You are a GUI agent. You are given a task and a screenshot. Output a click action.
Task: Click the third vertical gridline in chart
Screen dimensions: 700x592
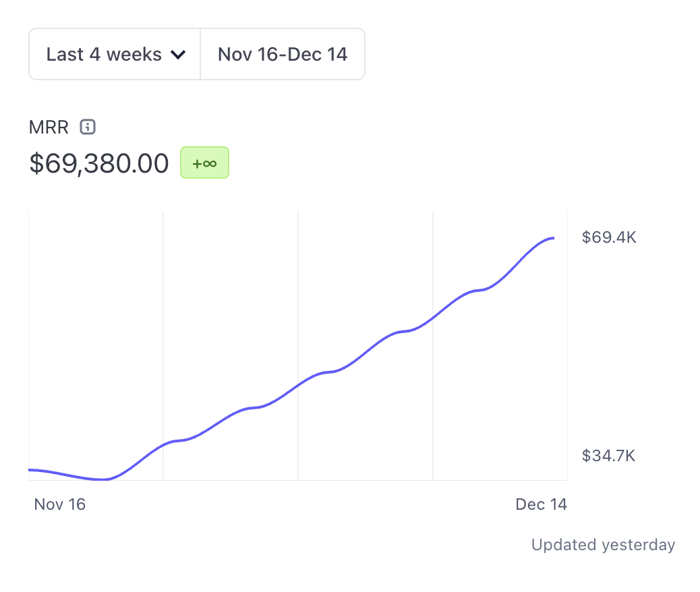[x=433, y=270]
